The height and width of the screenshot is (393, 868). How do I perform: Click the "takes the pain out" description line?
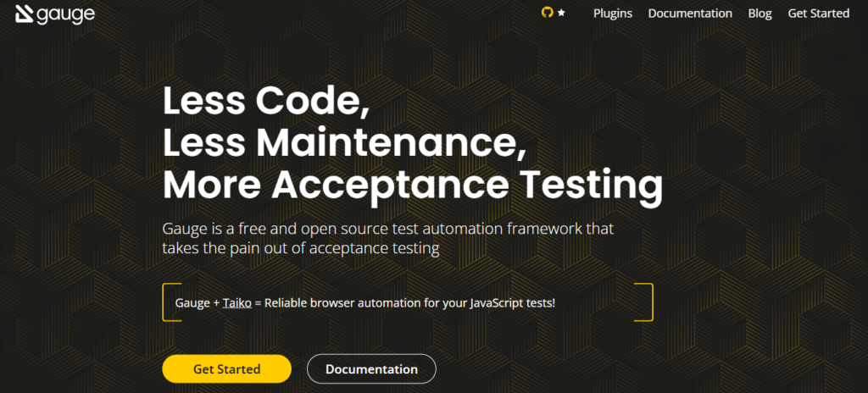point(301,248)
